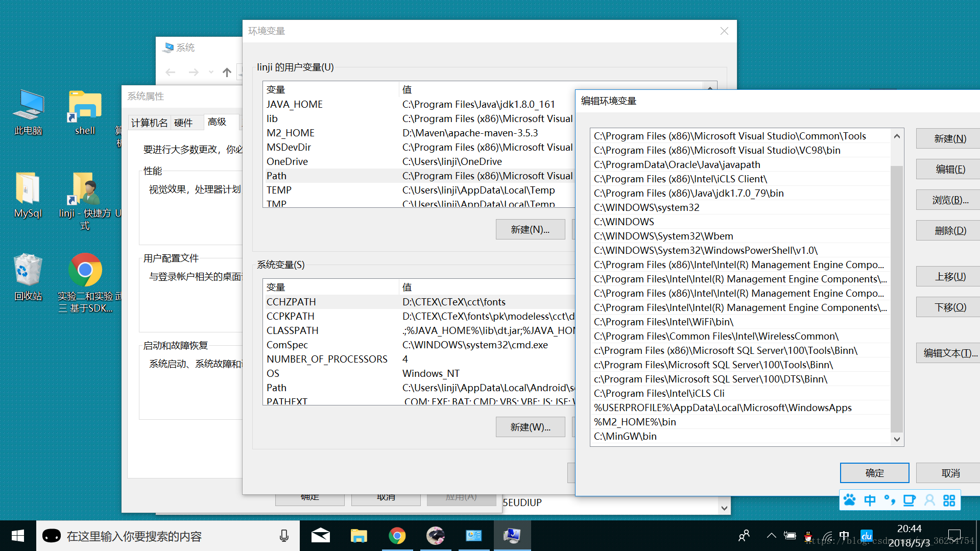Click the Baidu paw IME icon
This screenshot has height=551, width=980.
[x=850, y=500]
